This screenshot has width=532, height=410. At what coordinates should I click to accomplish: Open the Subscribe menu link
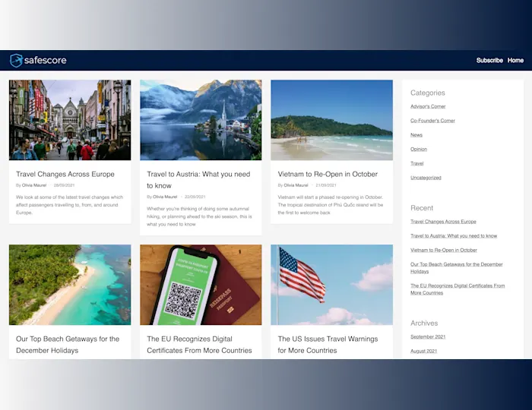point(489,60)
